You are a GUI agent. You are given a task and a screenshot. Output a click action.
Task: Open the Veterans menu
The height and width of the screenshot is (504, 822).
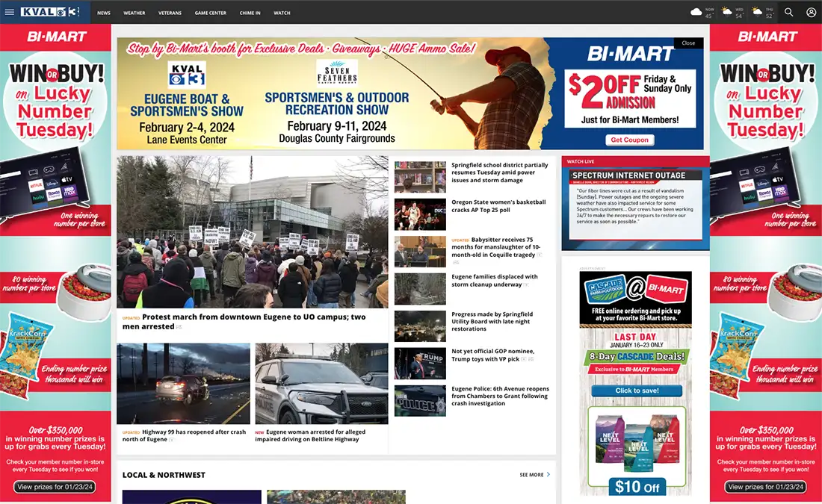pyautogui.click(x=170, y=13)
